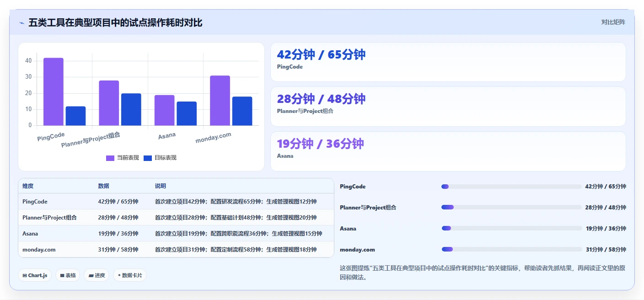644x300 pixels.
Task: Click the monday.com label in progress list
Action: point(357,250)
